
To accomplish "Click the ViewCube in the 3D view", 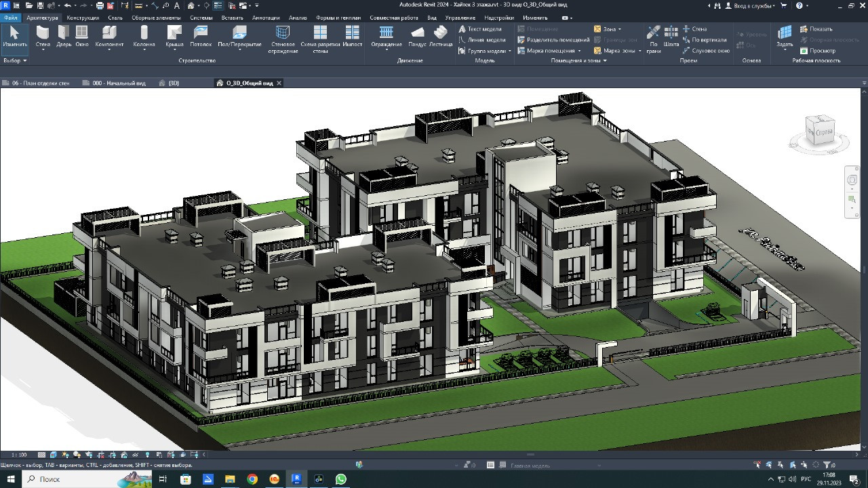I will [820, 131].
